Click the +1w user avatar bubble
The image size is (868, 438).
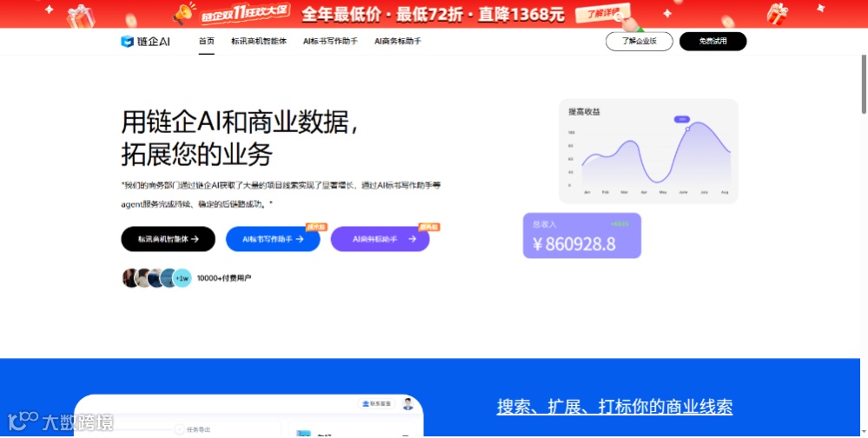(x=182, y=278)
